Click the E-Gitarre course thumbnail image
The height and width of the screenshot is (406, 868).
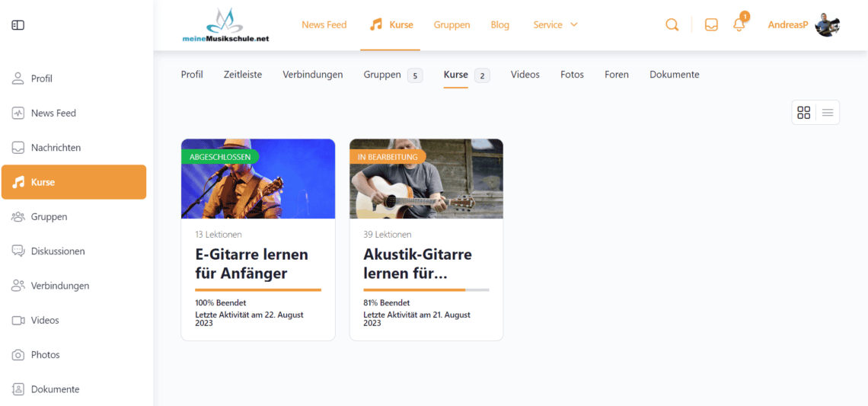pos(258,178)
